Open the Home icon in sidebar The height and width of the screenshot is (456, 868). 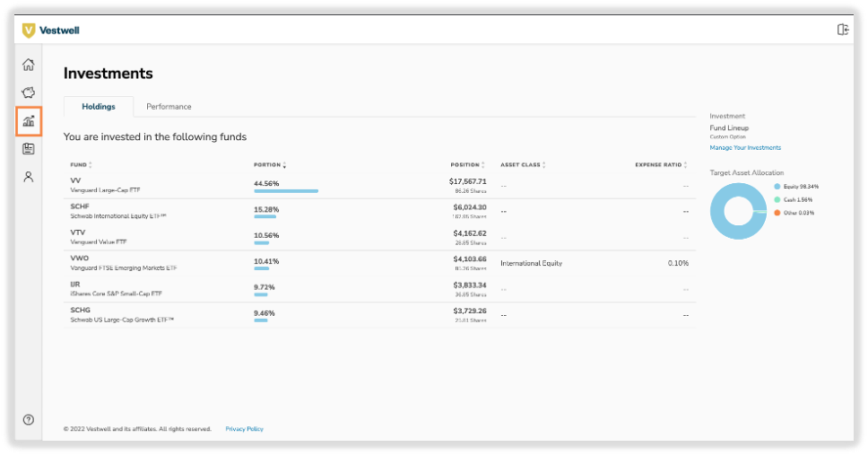28,65
